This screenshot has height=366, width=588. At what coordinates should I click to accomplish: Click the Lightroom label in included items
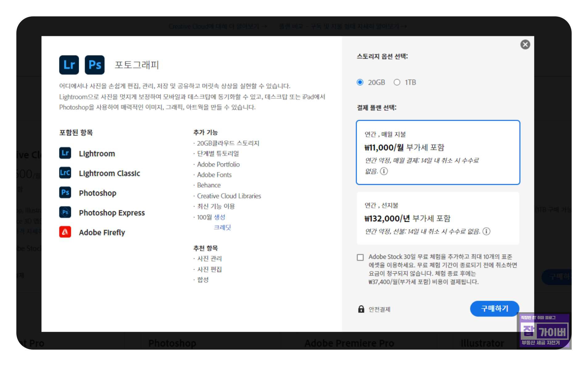pos(97,154)
